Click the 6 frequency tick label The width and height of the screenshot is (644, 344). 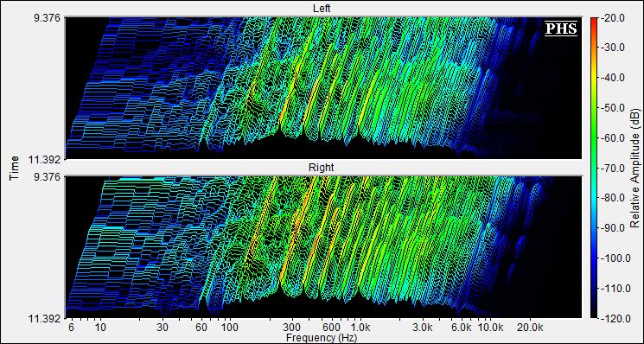point(72,328)
